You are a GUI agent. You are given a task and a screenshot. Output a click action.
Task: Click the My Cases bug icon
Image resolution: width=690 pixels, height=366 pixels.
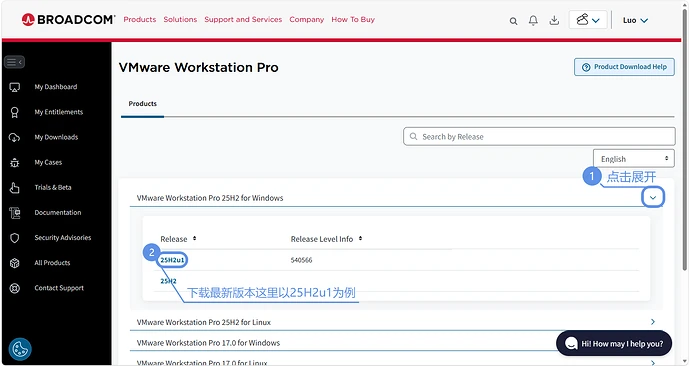pyautogui.click(x=15, y=163)
